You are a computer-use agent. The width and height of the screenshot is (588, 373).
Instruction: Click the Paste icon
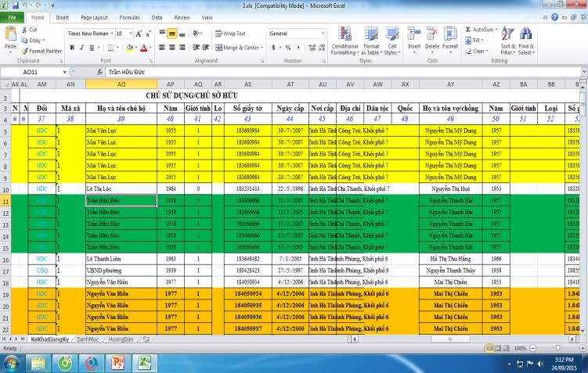[x=11, y=38]
